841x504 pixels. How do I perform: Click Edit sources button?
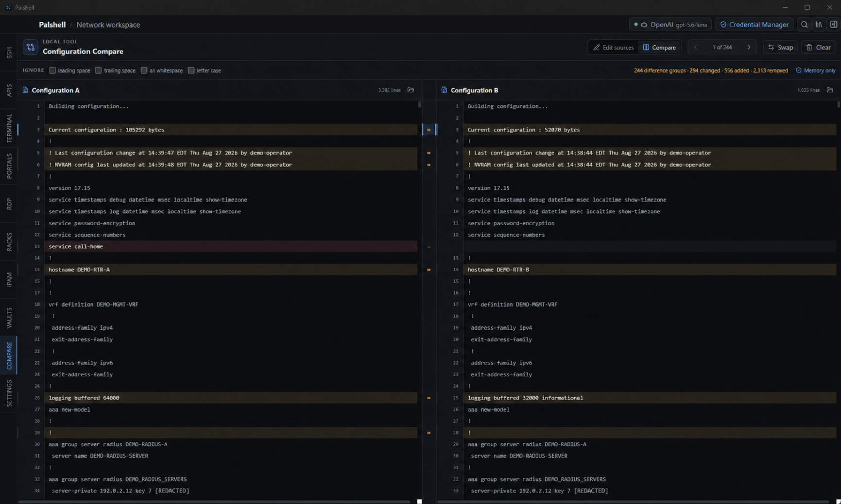pyautogui.click(x=613, y=47)
